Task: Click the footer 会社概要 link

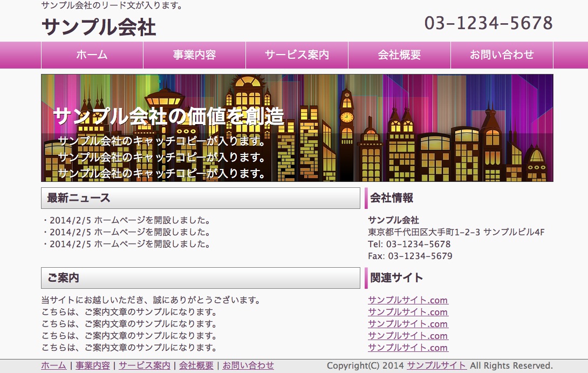Action: point(196,366)
